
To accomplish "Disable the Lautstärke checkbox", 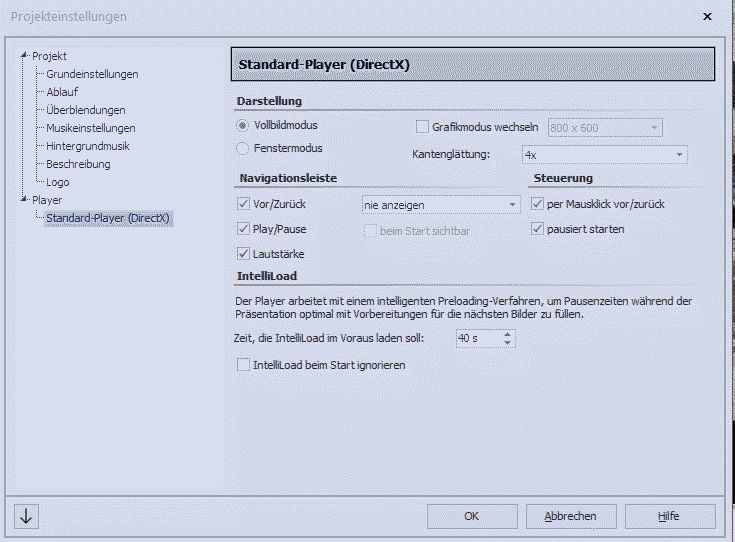I will click(243, 254).
